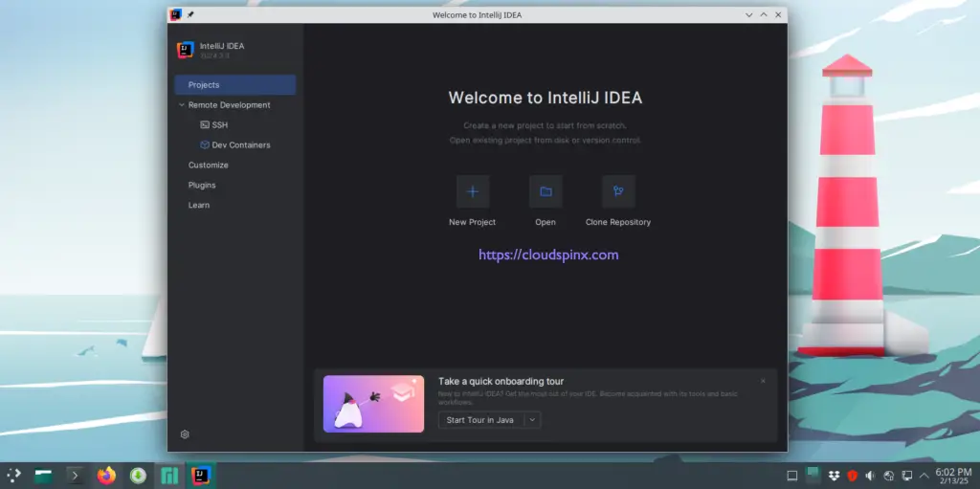
Task: Collapse the Remote Development section
Action: click(x=182, y=105)
